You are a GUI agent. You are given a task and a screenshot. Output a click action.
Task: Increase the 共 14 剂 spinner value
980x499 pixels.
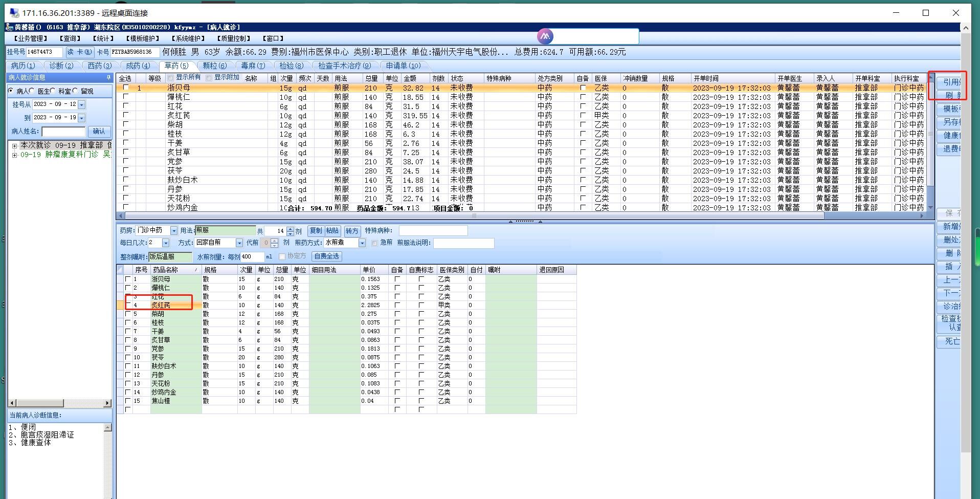pyautogui.click(x=291, y=228)
